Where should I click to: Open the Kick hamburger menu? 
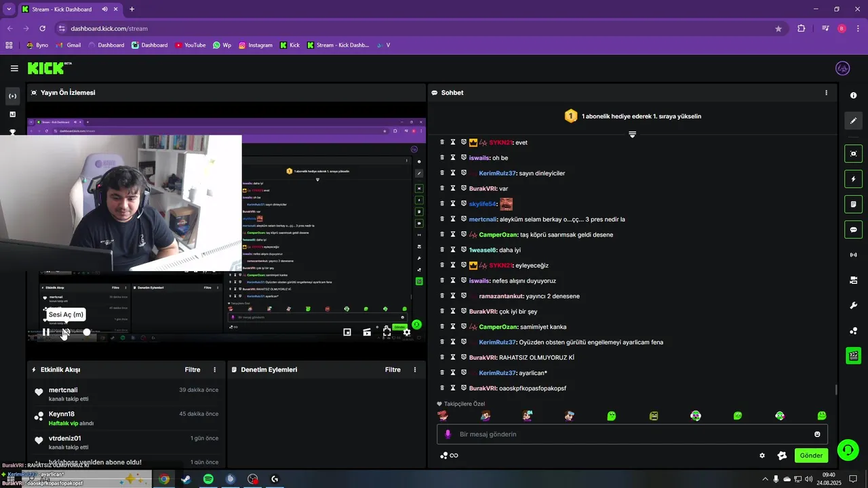point(14,68)
